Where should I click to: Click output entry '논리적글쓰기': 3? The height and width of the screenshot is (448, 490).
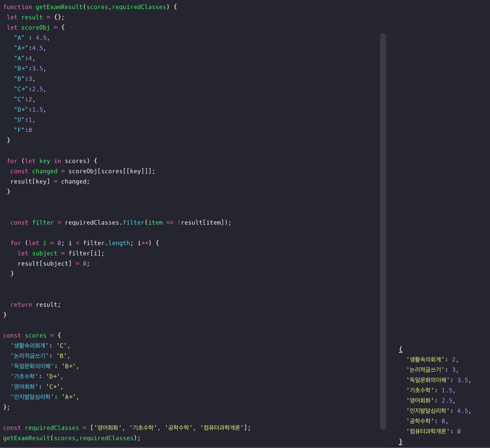(432, 370)
